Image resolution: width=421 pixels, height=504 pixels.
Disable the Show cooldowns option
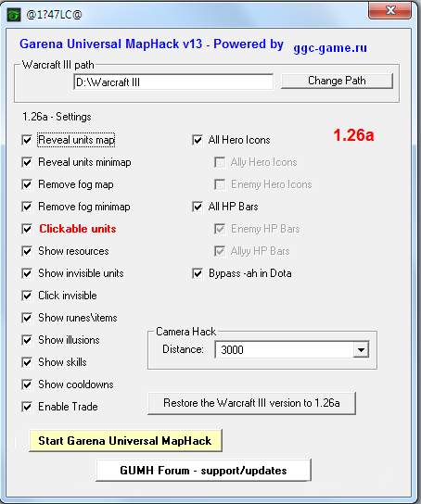click(x=27, y=384)
